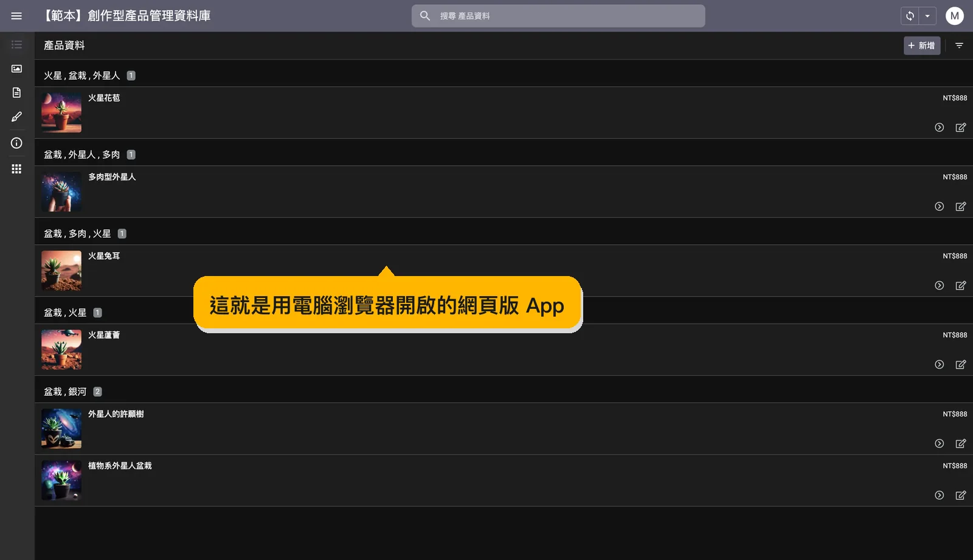Viewport: 973px width, 560px height.
Task: Open details arrow for 外星人的許願樹
Action: (x=939, y=444)
